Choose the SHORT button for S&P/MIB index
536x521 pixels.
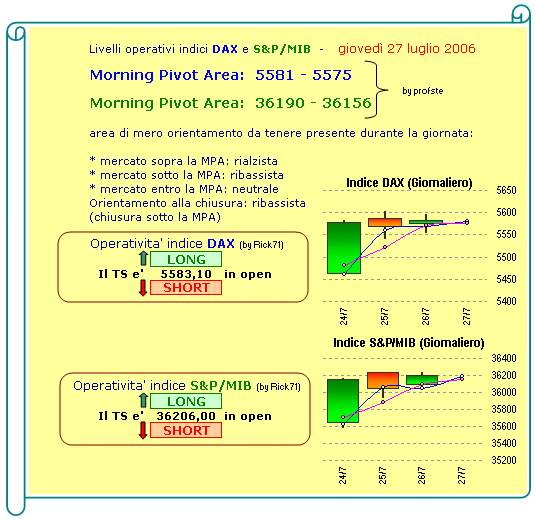186,430
